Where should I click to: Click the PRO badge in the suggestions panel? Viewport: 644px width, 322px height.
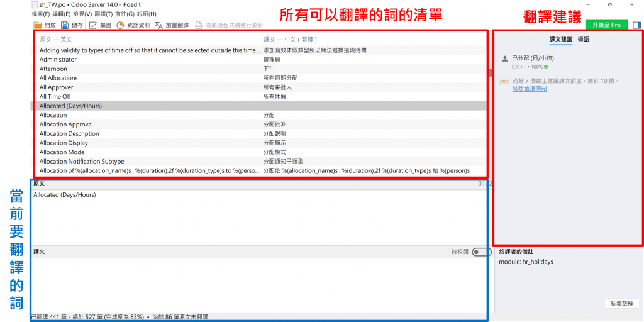504,81
